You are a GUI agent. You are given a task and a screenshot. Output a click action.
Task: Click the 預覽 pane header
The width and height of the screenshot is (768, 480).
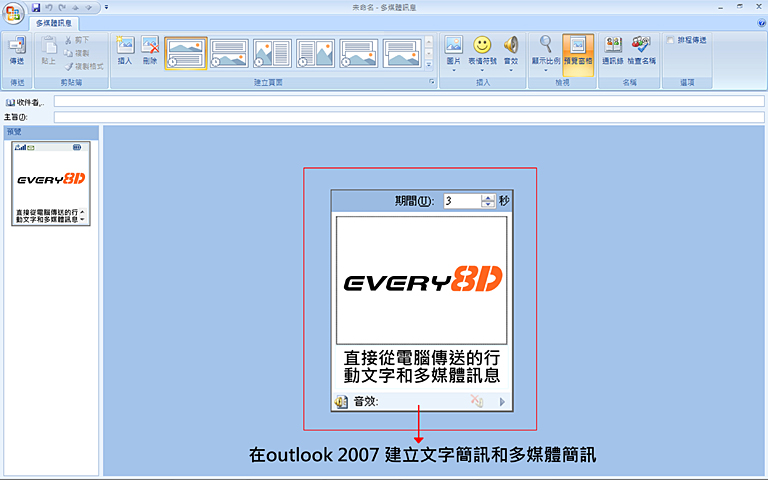[x=51, y=132]
